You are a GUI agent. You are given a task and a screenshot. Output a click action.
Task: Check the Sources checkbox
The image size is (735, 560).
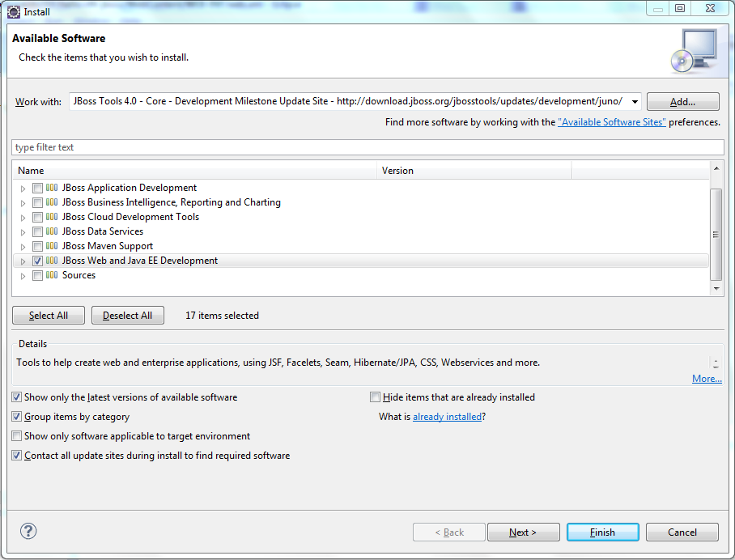coord(37,275)
